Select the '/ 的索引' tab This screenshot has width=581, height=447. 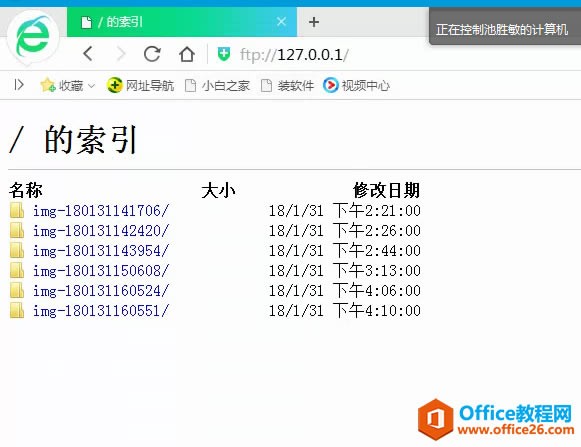click(182, 22)
